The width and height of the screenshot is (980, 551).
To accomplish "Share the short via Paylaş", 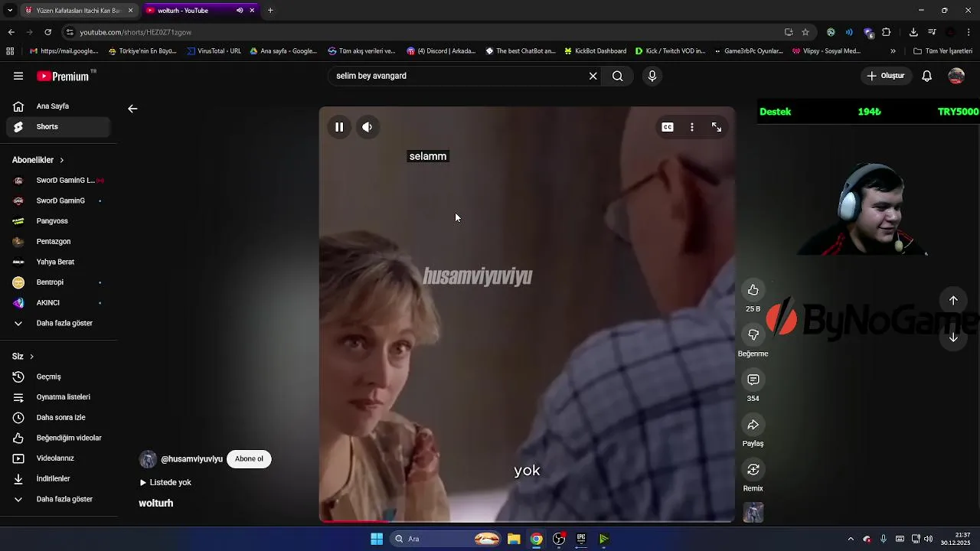I will pos(753,425).
